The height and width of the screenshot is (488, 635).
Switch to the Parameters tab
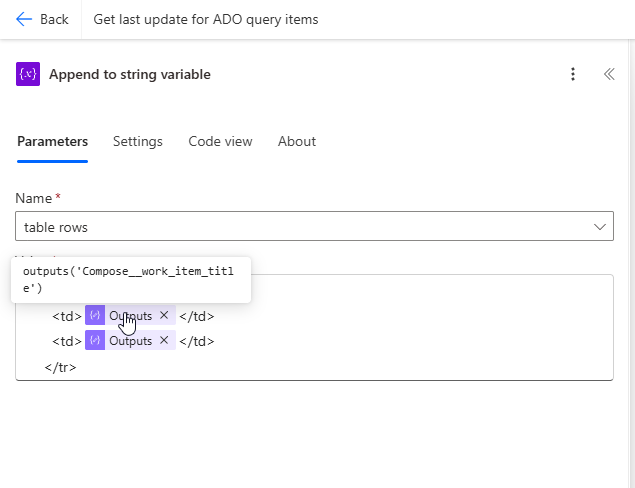(x=52, y=141)
